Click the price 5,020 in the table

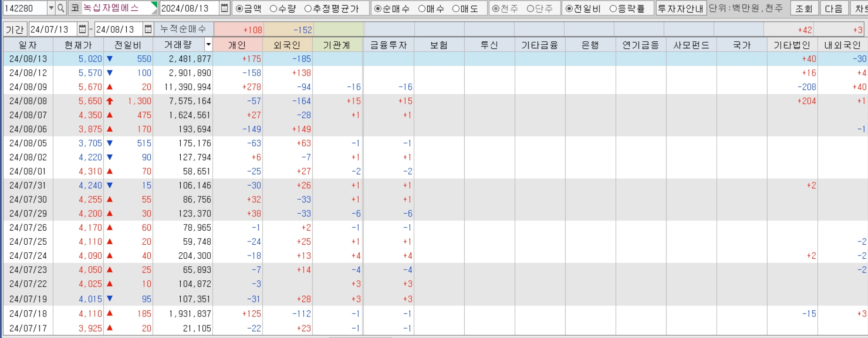click(x=90, y=59)
